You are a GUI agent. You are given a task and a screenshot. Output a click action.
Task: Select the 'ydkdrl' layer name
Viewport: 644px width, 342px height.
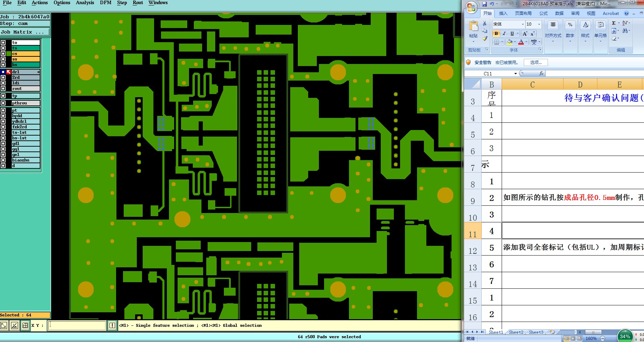point(26,121)
